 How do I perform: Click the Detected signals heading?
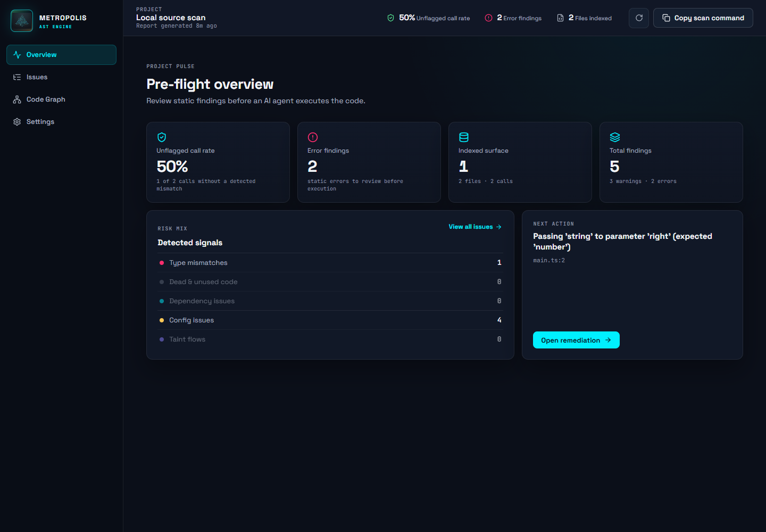[x=190, y=243]
